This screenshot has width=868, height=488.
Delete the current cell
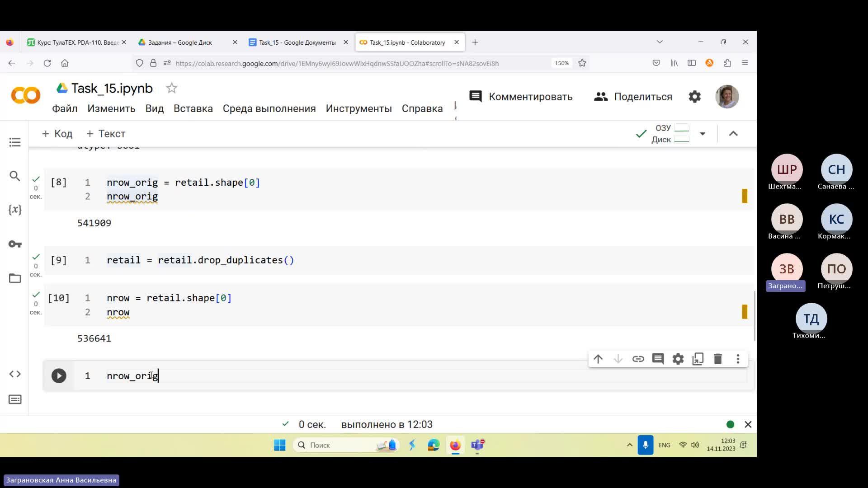718,359
